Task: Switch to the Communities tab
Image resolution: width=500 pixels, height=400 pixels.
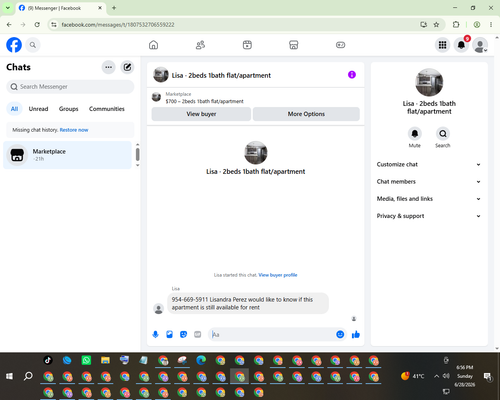Action: point(107,109)
